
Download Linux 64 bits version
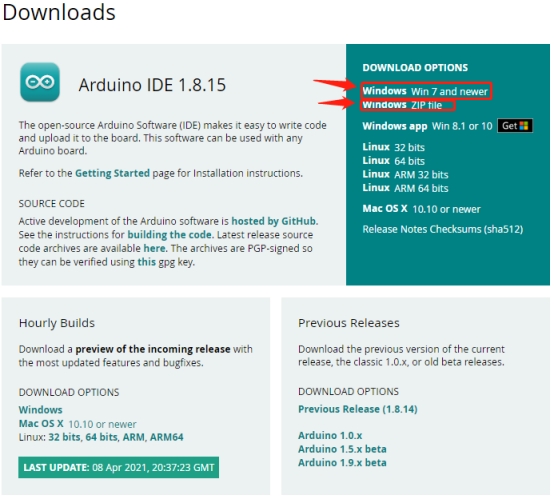393,161
